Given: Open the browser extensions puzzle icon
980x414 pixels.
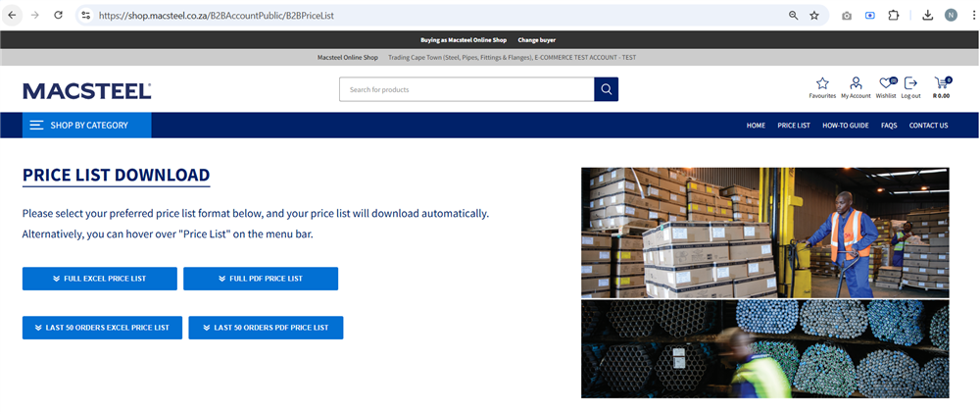Looking at the screenshot, I should click(x=894, y=15).
